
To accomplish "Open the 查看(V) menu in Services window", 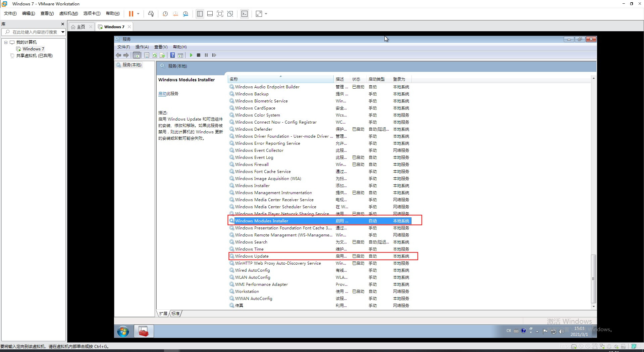I will (161, 47).
